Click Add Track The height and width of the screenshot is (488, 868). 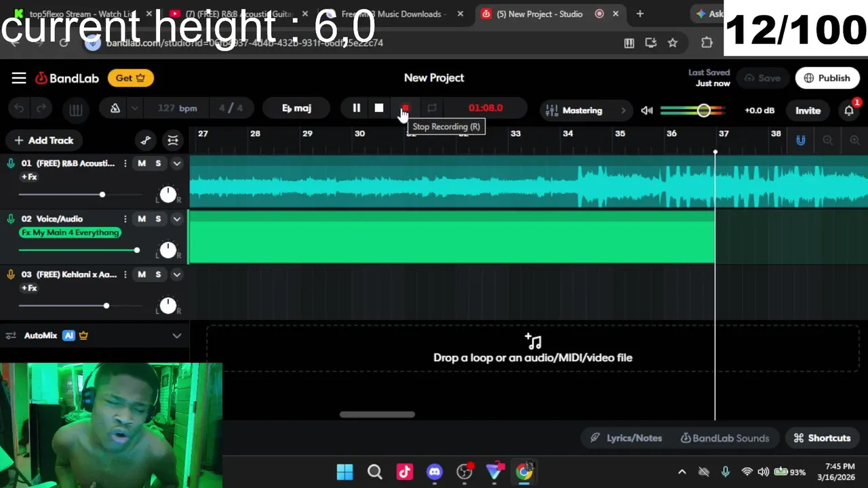(x=43, y=140)
